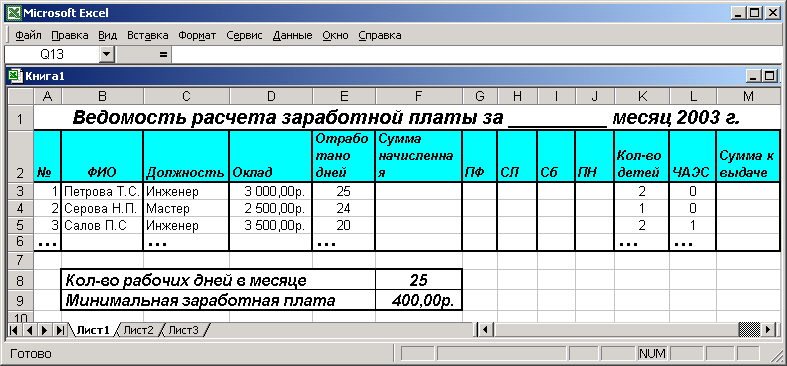
Task: Open the Вставка menu
Action: coord(148,36)
